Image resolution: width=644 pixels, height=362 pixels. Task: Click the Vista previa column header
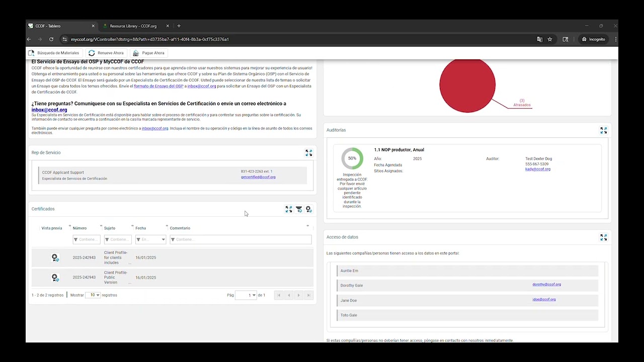click(52, 228)
